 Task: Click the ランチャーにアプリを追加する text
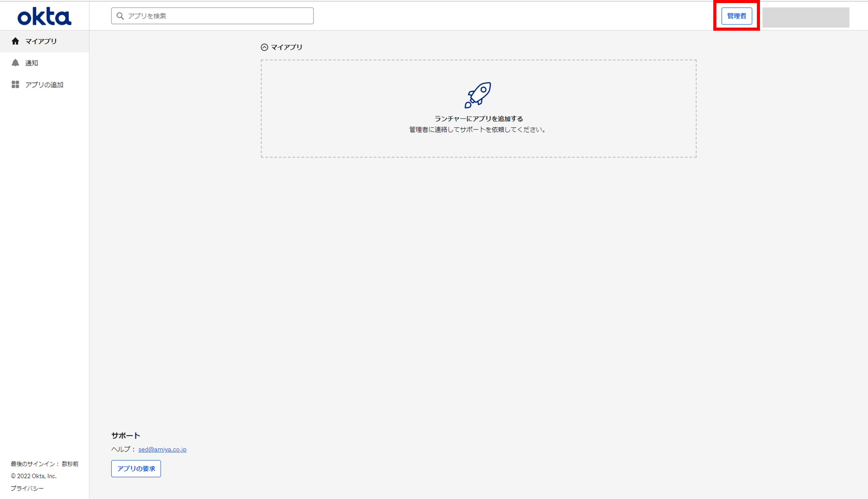(x=479, y=119)
